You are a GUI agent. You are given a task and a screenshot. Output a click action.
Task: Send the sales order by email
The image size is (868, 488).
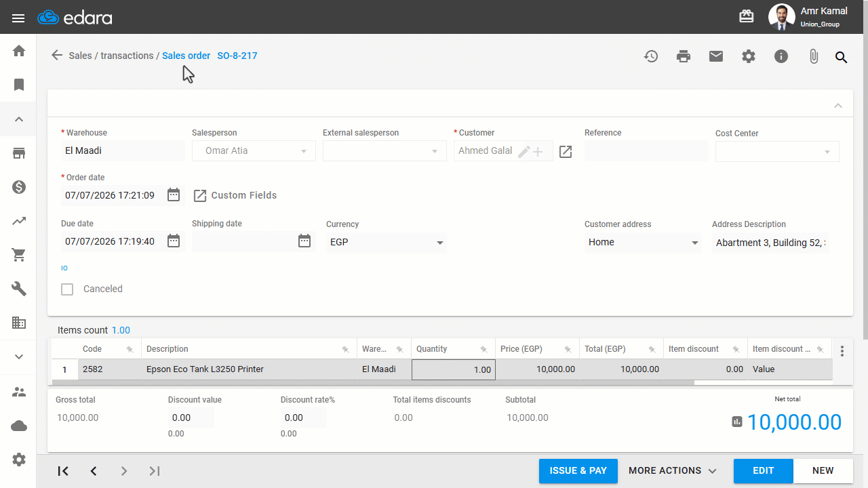pos(716,56)
